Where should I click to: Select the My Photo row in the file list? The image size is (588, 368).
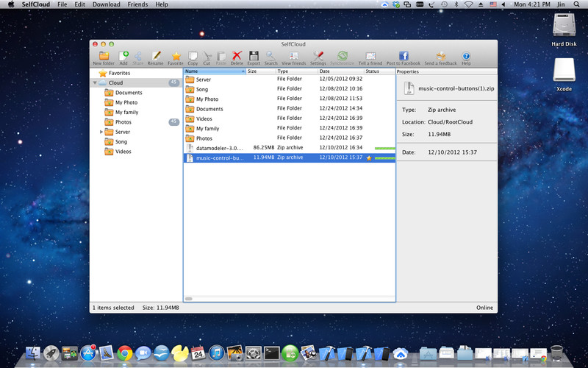coord(290,99)
